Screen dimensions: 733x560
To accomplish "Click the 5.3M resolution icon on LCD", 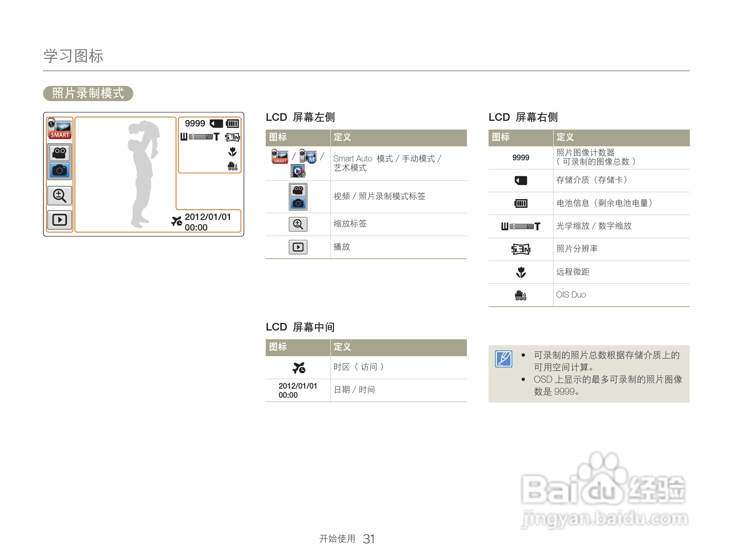I will tap(232, 137).
